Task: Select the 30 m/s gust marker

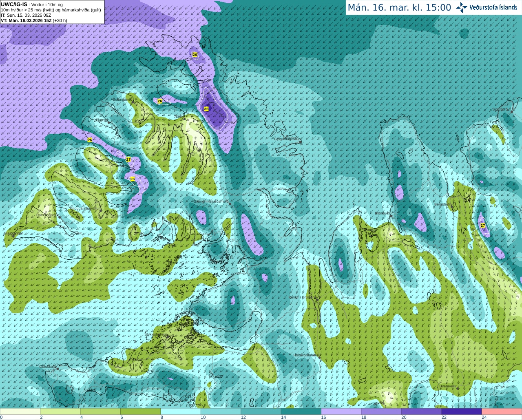Action: point(206,109)
